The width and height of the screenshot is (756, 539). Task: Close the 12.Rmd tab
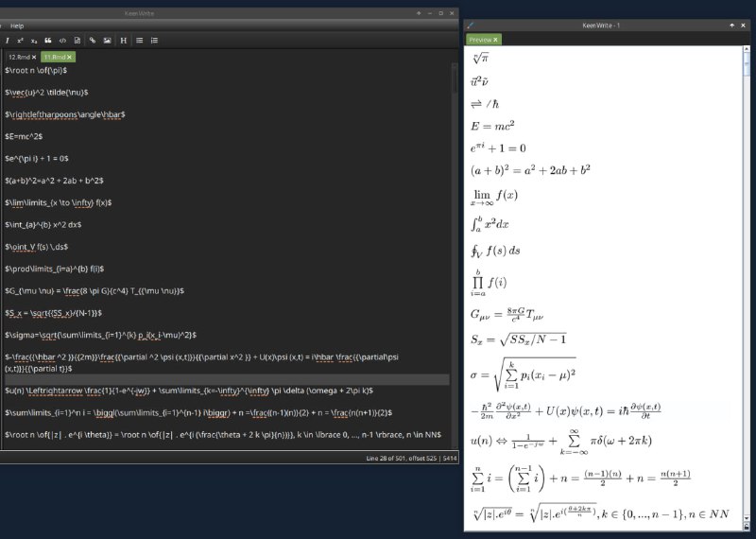point(34,57)
